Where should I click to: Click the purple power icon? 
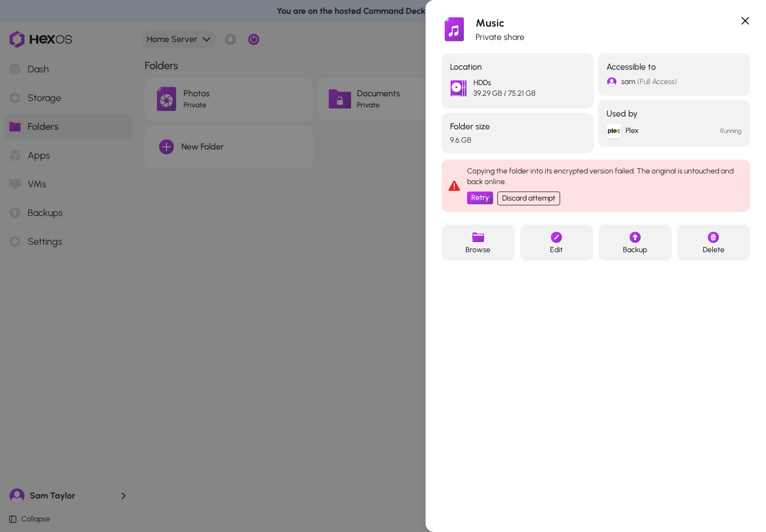[x=254, y=39]
